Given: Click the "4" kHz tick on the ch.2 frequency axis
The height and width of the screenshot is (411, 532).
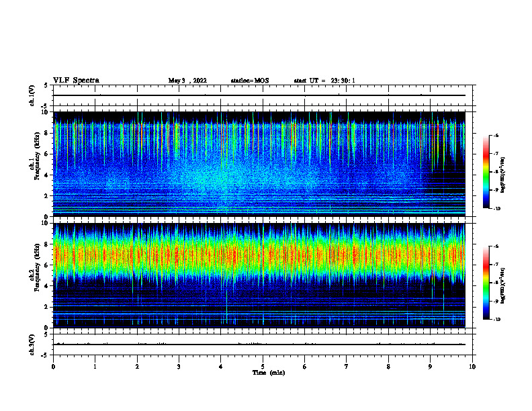Looking at the screenshot, I should click(x=47, y=286).
